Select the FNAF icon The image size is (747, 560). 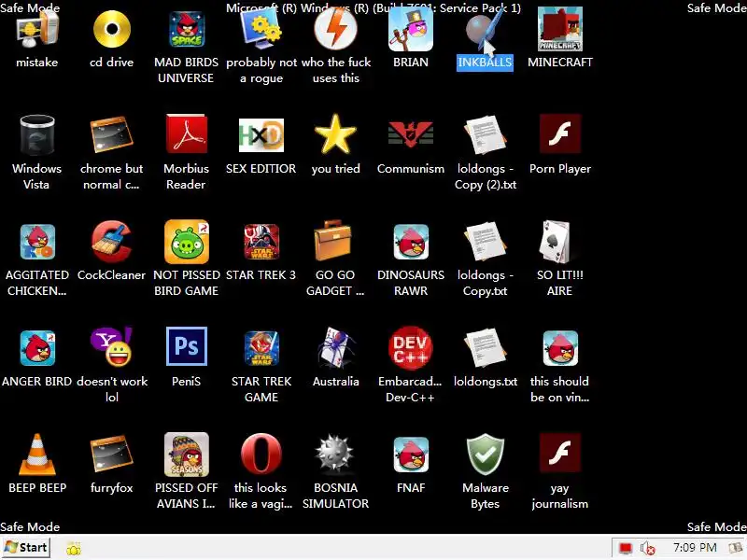[411, 455]
